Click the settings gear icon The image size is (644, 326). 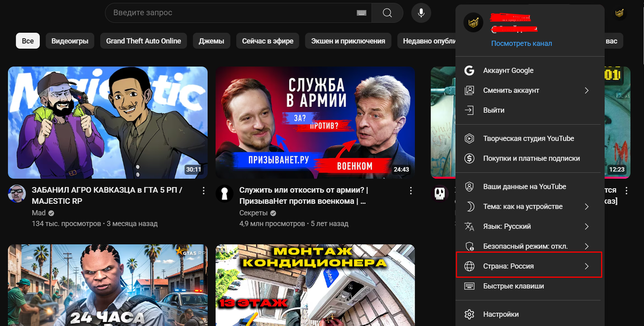pyautogui.click(x=470, y=314)
